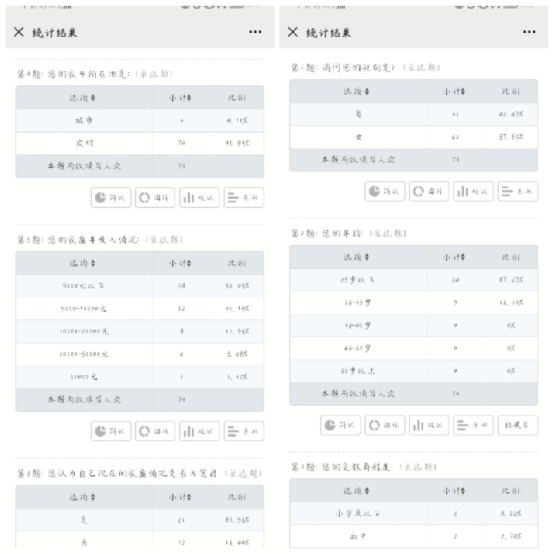553x553 pixels.
Task: Show donut chart for age question 2
Action: [385, 425]
